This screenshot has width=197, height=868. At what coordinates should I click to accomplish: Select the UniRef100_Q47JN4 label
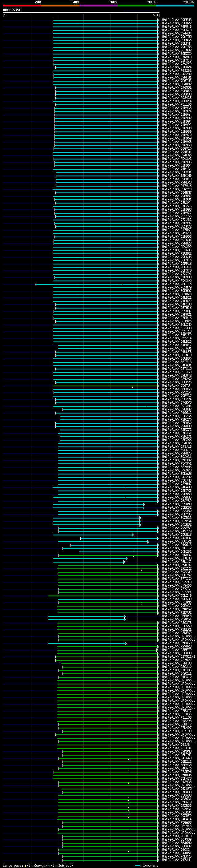click(176, 860)
